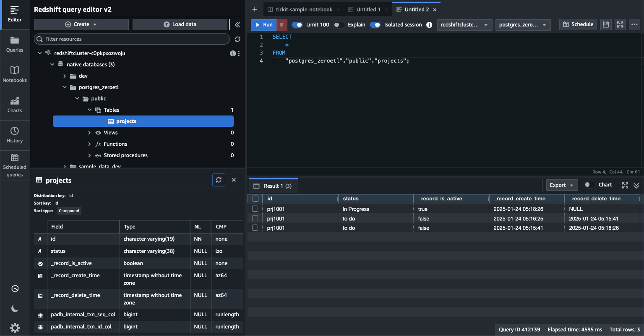This screenshot has width=644, height=336.
Task: Open the postgres_zero database dropdown
Action: point(523,25)
